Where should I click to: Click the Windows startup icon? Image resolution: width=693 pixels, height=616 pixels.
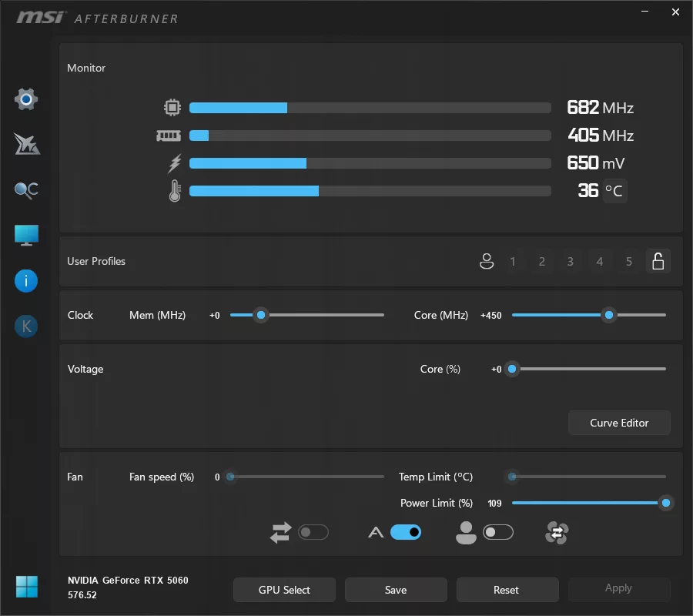pos(26,587)
